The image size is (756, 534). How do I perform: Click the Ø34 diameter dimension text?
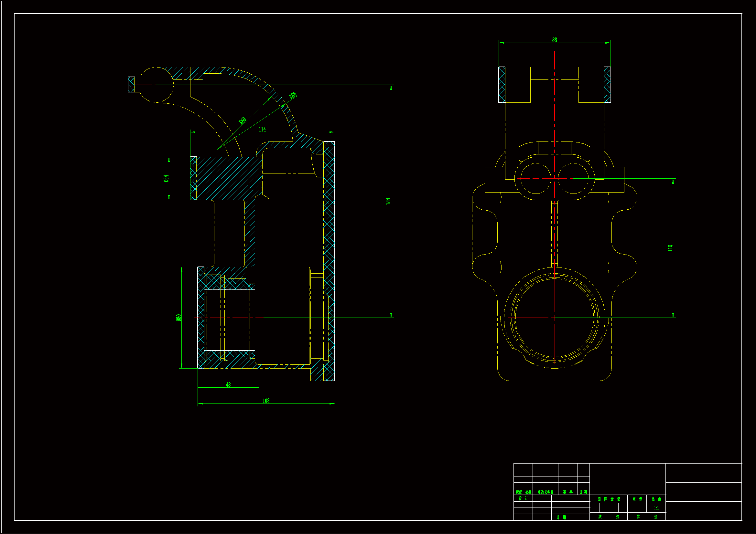[x=166, y=178]
